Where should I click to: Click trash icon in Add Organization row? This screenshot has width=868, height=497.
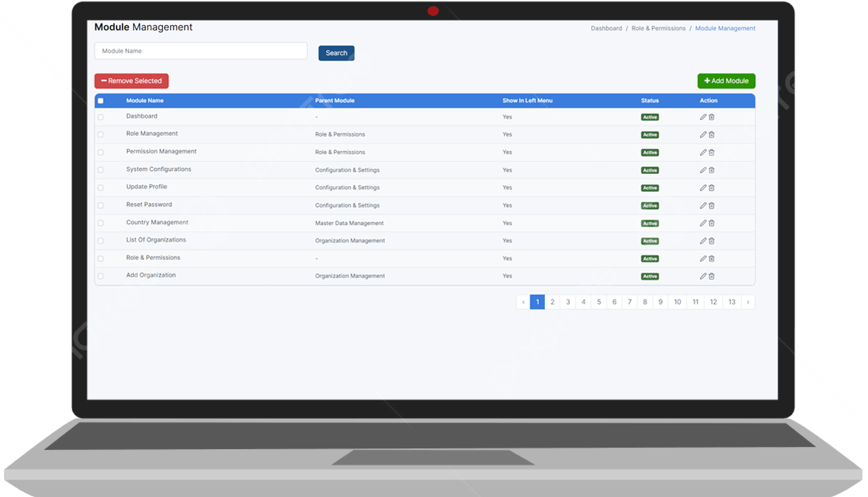point(711,276)
